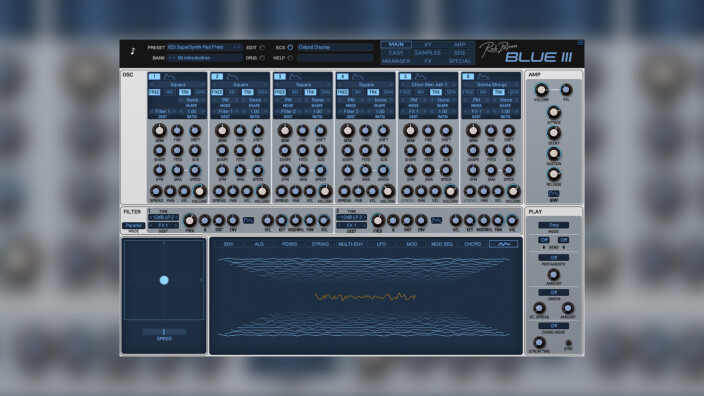This screenshot has width=704, height=396.
Task: Click filter 1 Freq knob
Action: point(190,220)
